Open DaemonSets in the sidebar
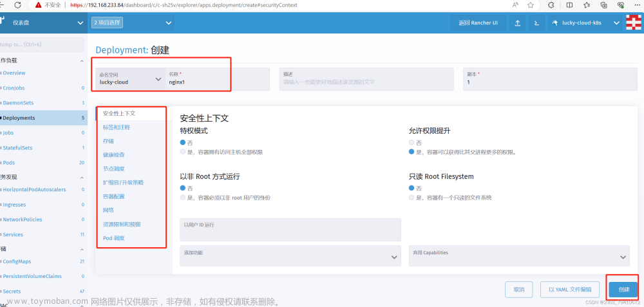Image resolution: width=644 pixels, height=307 pixels. click(18, 103)
